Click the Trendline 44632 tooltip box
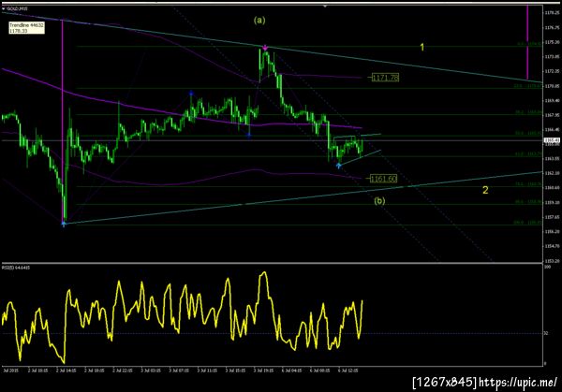 coord(26,28)
